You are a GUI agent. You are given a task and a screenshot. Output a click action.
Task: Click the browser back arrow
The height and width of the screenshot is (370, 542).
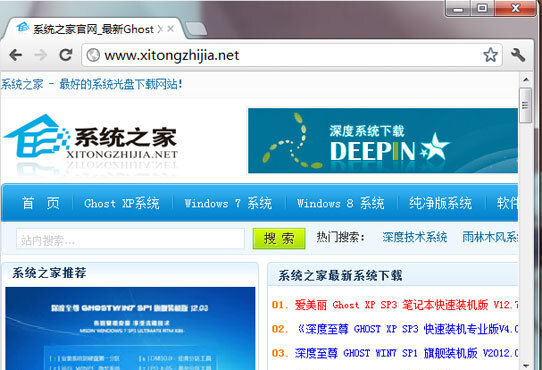16,55
